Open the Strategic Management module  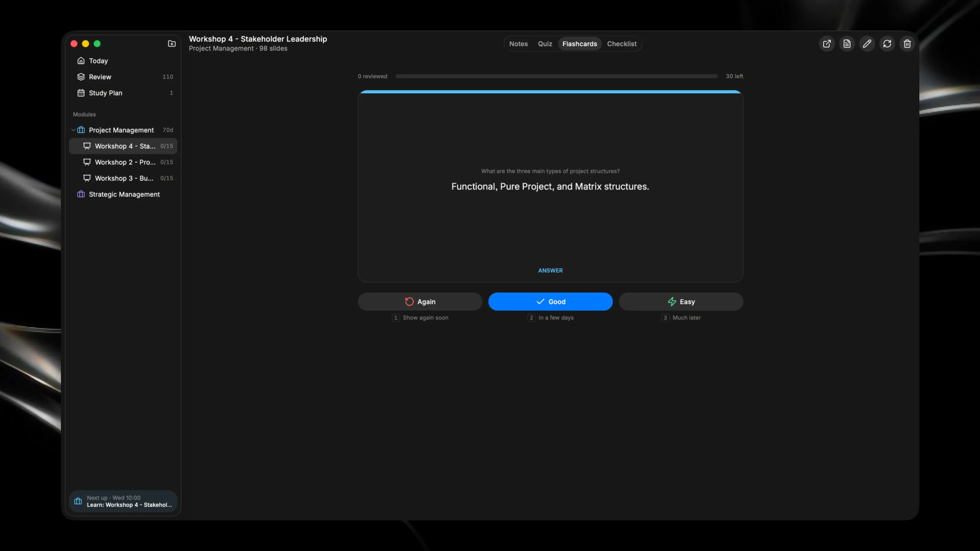(x=123, y=194)
